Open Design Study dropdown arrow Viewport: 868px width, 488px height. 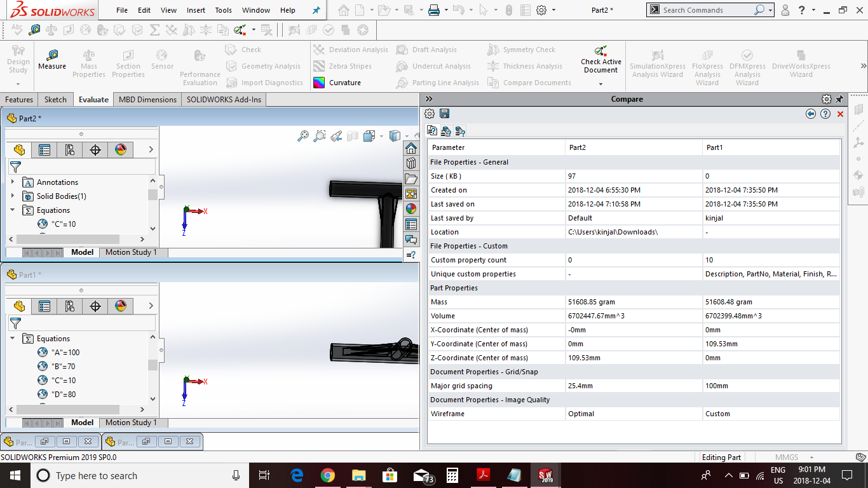18,84
